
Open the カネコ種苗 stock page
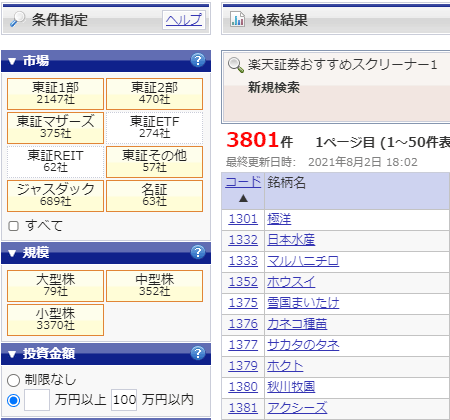click(297, 324)
